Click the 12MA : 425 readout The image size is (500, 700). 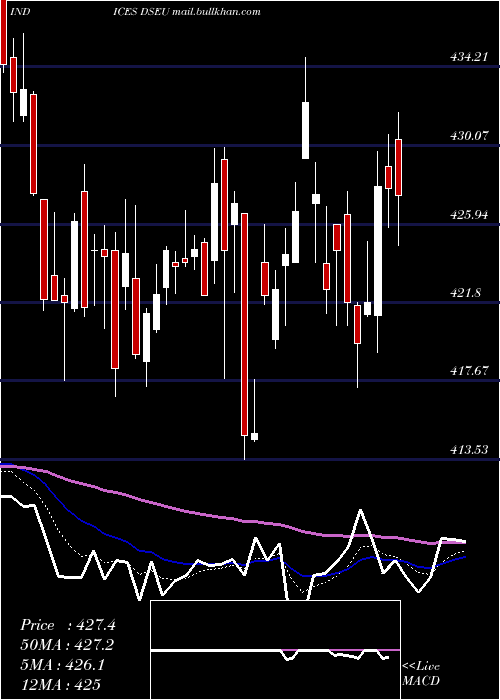pyautogui.click(x=60, y=684)
